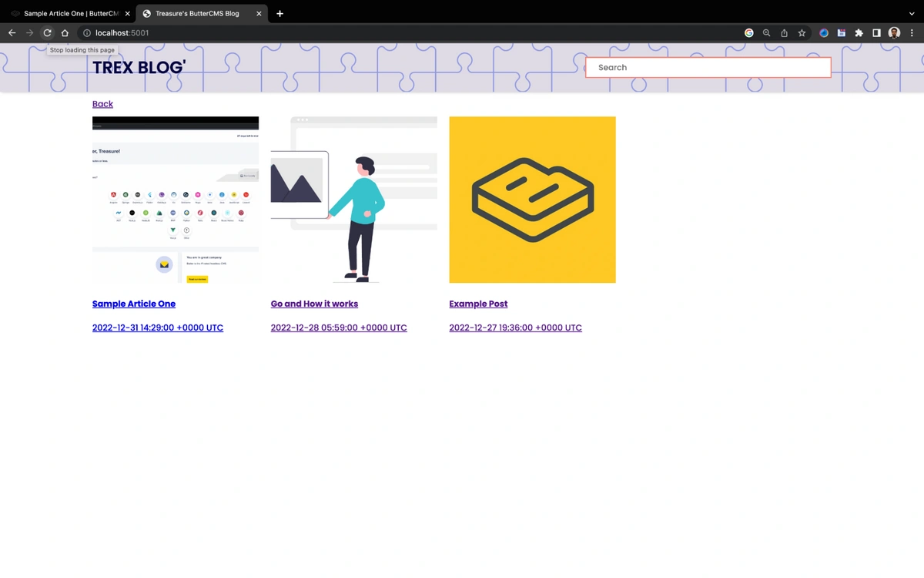Toggle the browser side panel
Image resolution: width=924 pixels, height=578 pixels.
tap(876, 33)
